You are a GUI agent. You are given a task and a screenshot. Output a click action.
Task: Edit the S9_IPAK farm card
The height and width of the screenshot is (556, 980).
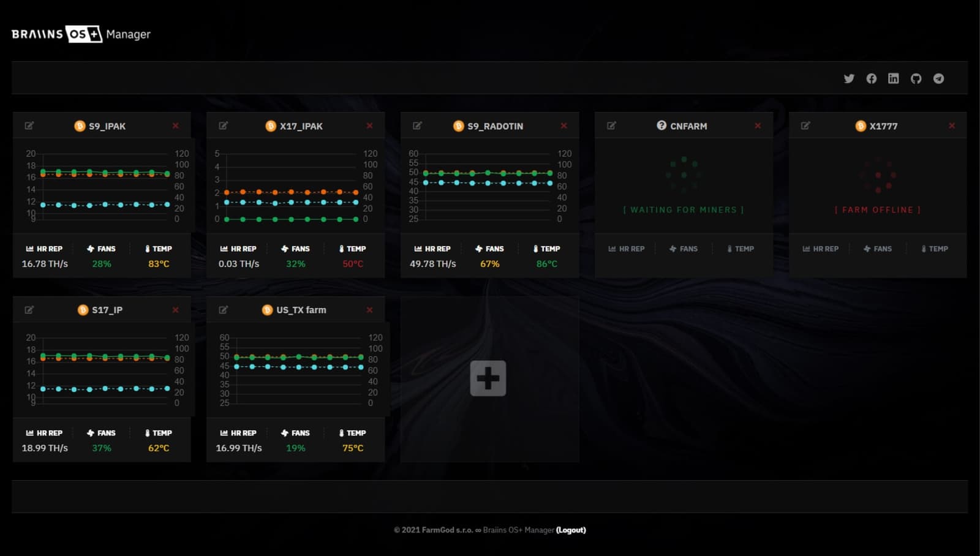point(29,126)
